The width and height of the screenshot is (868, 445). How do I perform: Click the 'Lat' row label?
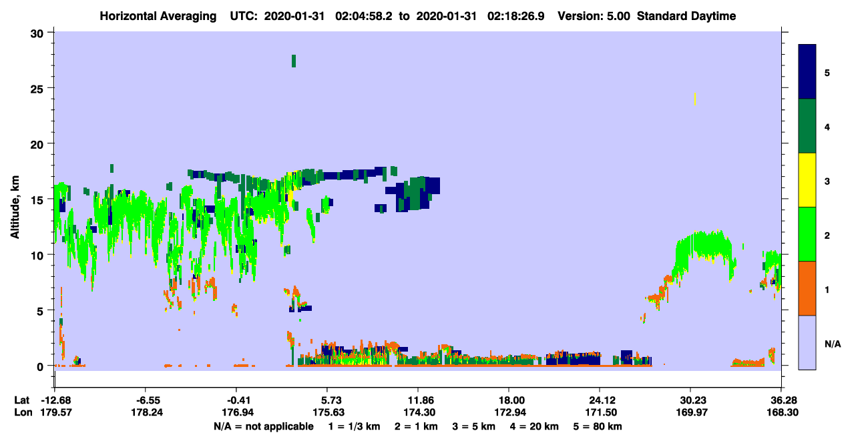pyautogui.click(x=22, y=400)
